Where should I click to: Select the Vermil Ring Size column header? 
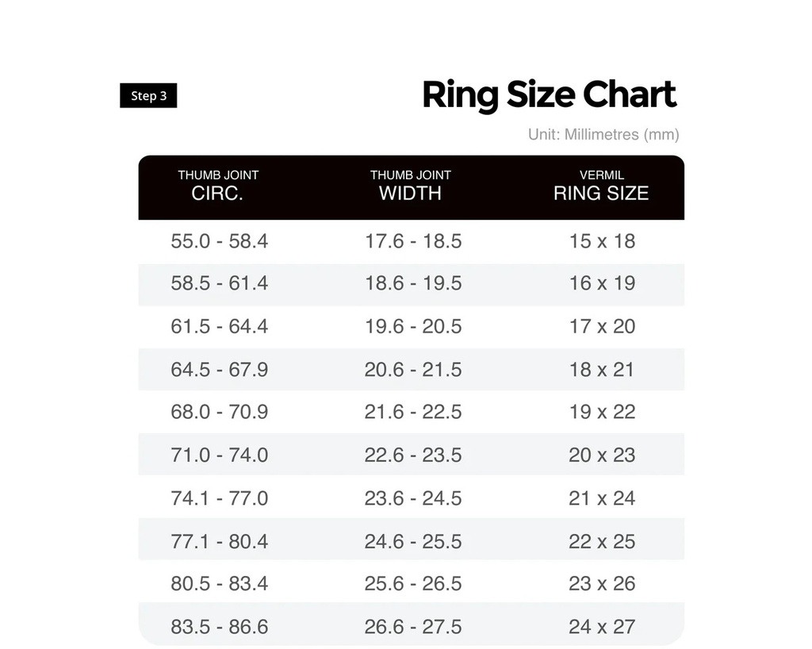(x=601, y=186)
